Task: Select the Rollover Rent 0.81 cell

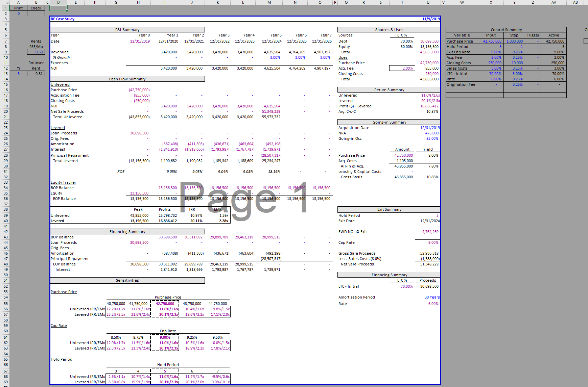Action: click(36, 74)
